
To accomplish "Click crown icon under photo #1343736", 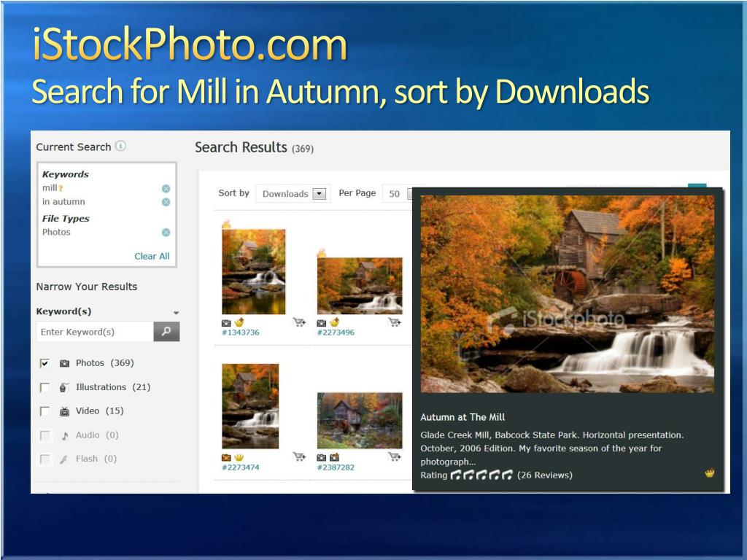I will 239,322.
